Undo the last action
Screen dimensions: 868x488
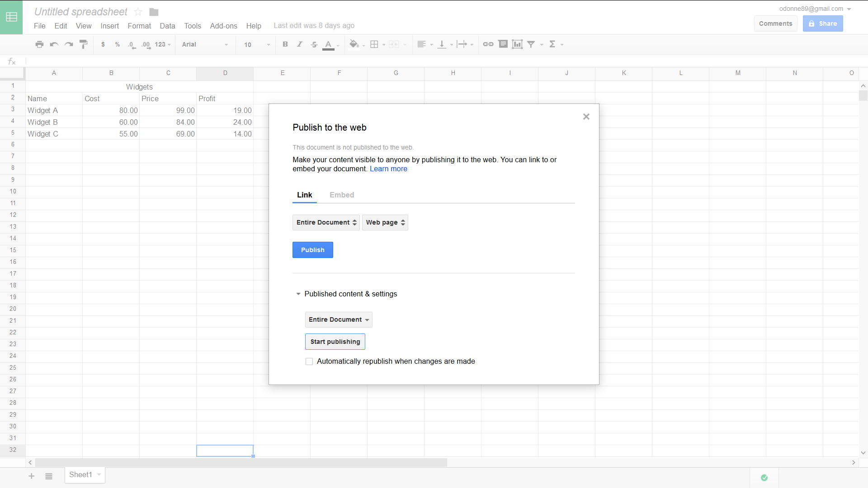[x=54, y=44]
